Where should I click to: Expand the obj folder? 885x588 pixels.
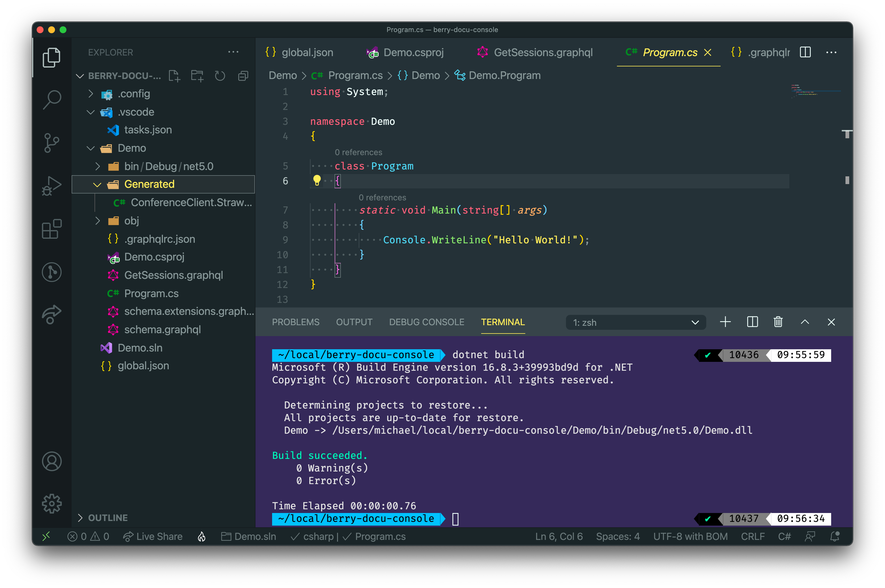[98, 221]
